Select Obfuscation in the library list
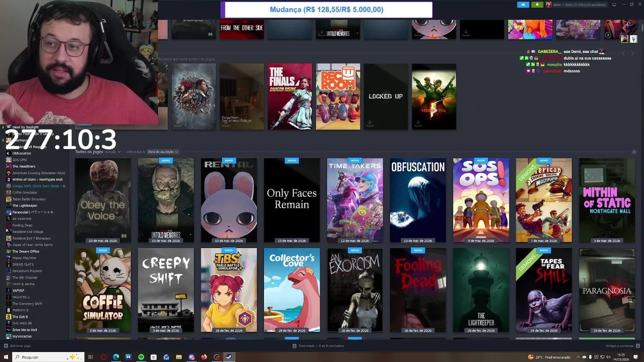 pyautogui.click(x=22, y=153)
